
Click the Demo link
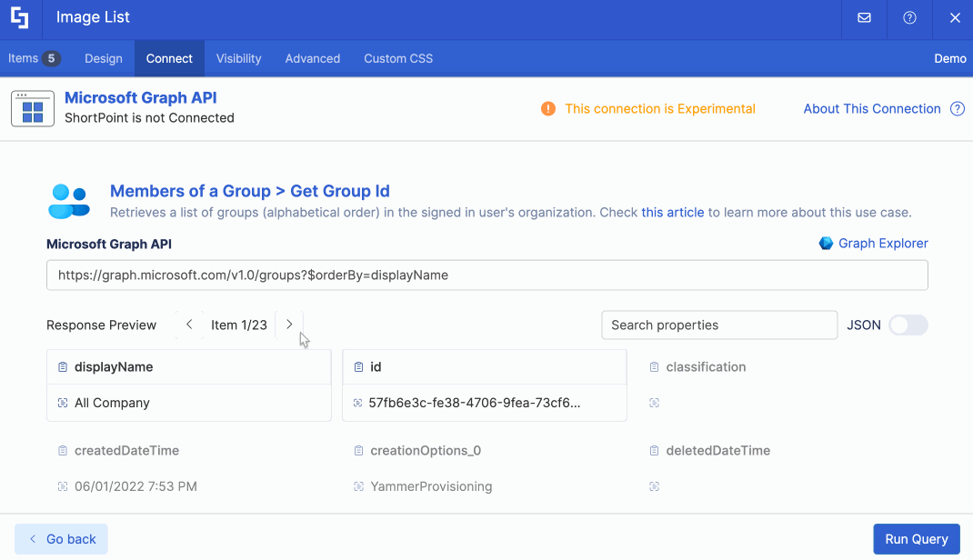coord(950,58)
